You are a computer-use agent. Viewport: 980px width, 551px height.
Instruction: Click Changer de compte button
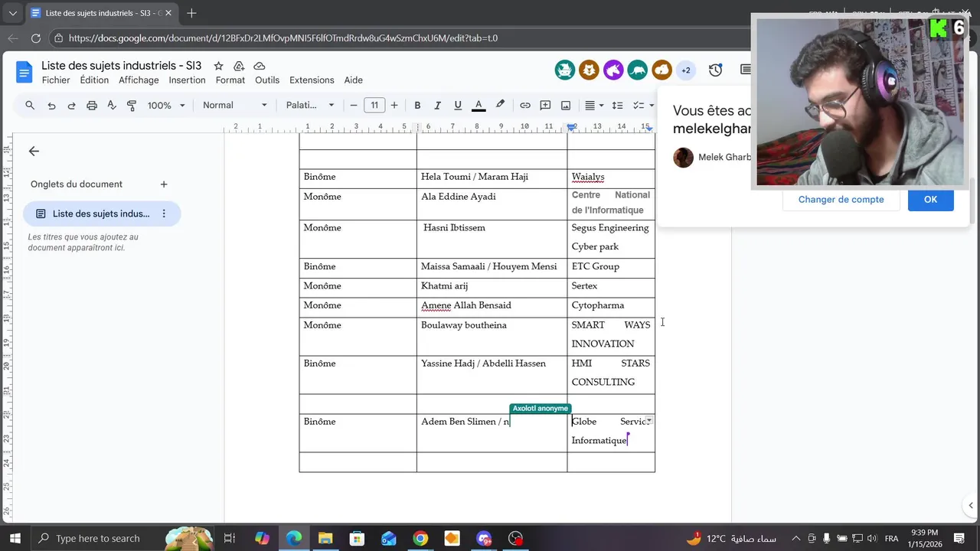pyautogui.click(x=841, y=199)
